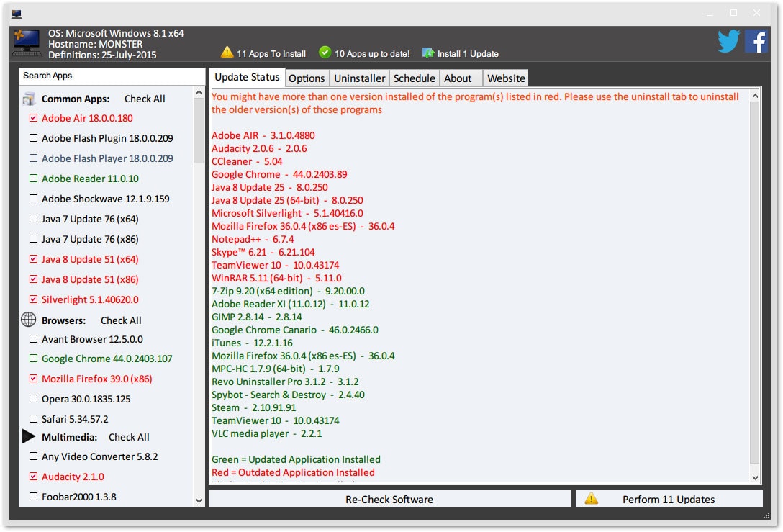Check Google Chrome 44.0.2403.107
The image size is (783, 532).
click(33, 359)
